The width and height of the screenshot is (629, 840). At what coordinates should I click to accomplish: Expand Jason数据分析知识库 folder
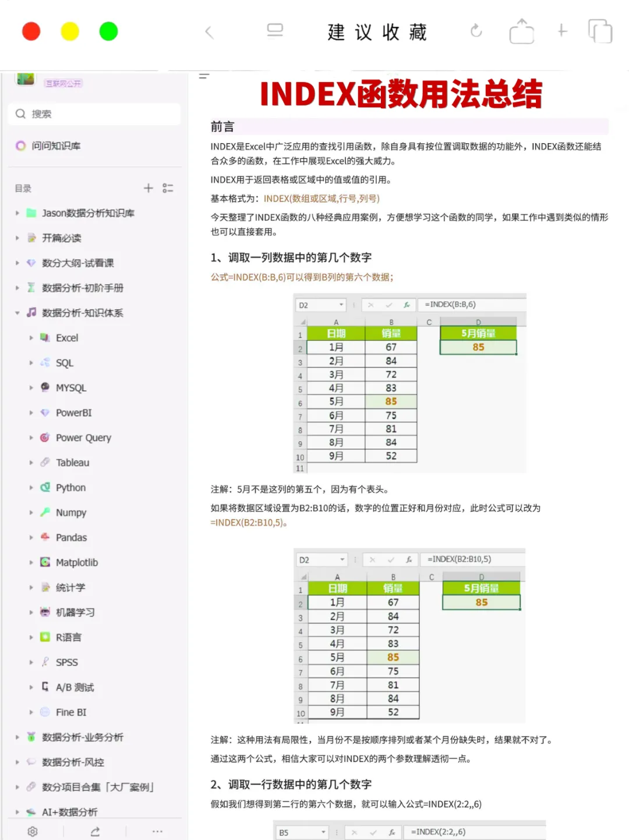[17, 213]
